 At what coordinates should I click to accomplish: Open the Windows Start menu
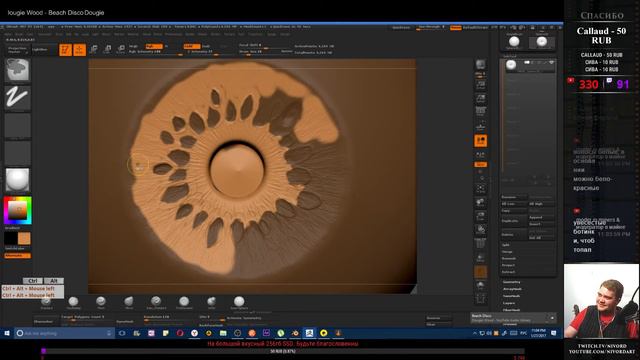pos(7,333)
